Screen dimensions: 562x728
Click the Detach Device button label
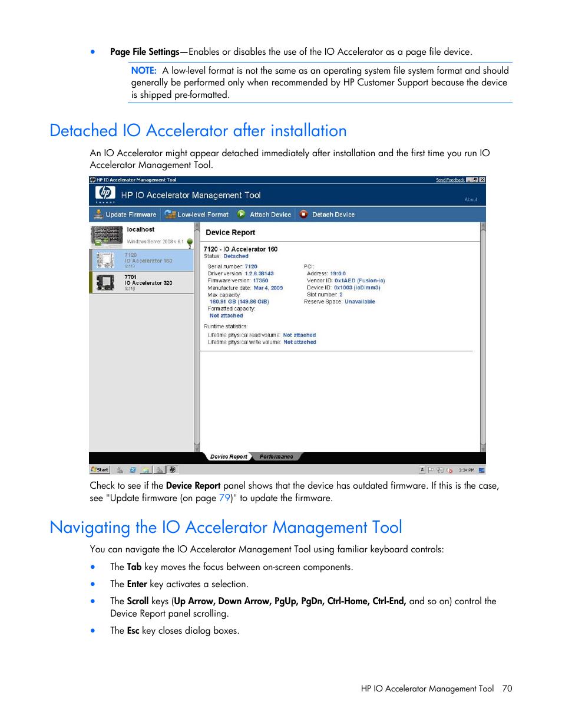333,215
